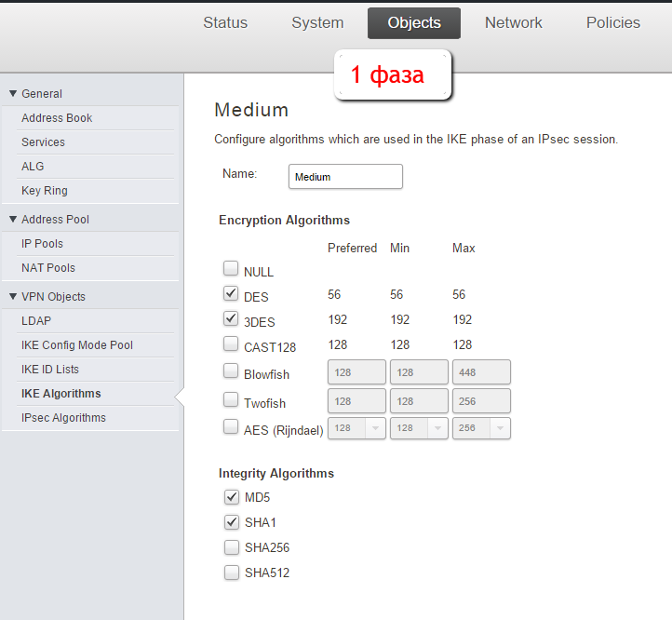The width and height of the screenshot is (672, 620).
Task: Select Key Ring in sidebar
Action: click(45, 191)
